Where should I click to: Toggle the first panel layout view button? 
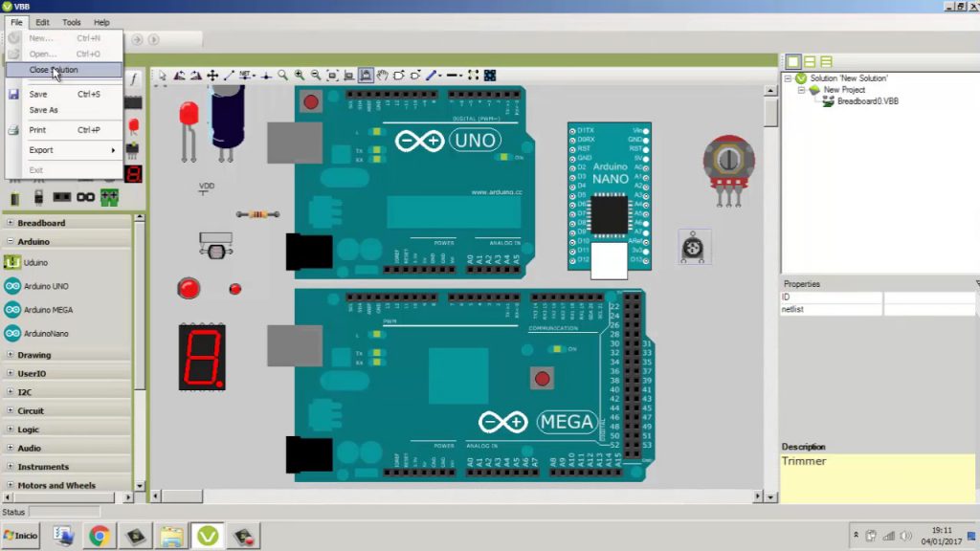pos(793,61)
